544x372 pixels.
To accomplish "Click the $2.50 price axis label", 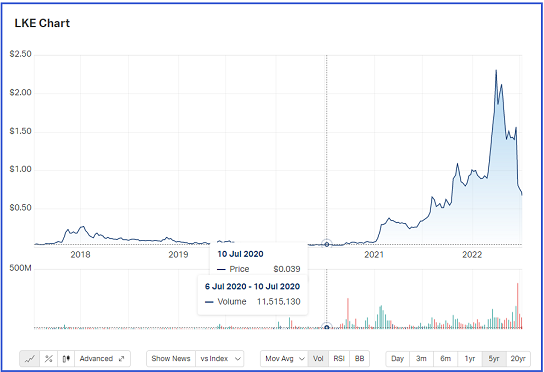I will [20, 54].
